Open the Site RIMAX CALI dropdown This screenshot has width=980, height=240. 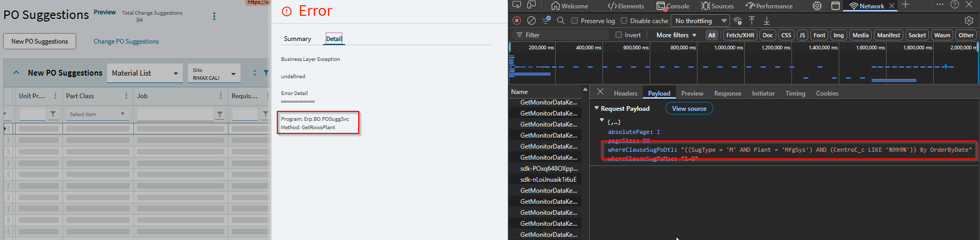pyautogui.click(x=214, y=74)
